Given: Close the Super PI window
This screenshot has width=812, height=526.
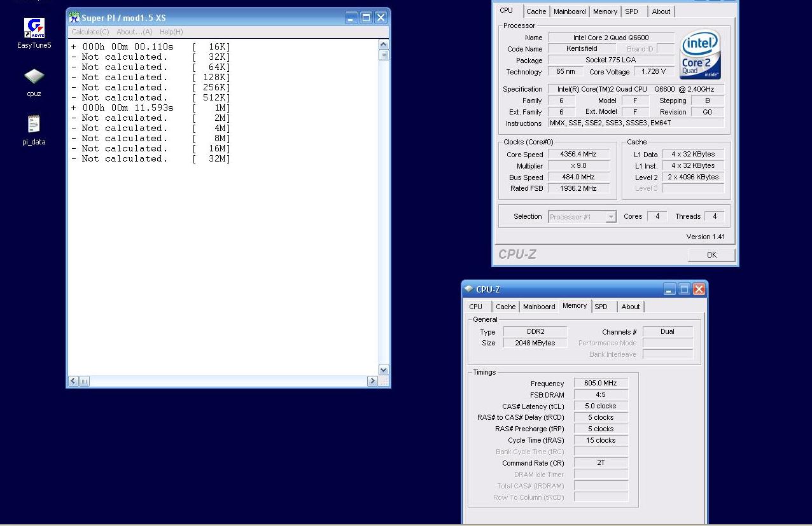Looking at the screenshot, I should 381,18.
